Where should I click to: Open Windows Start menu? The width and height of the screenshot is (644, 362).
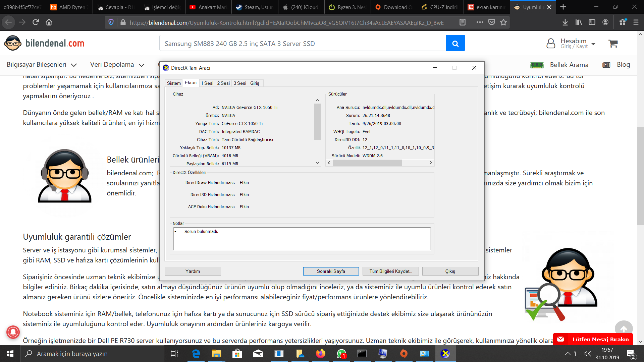[x=10, y=354]
